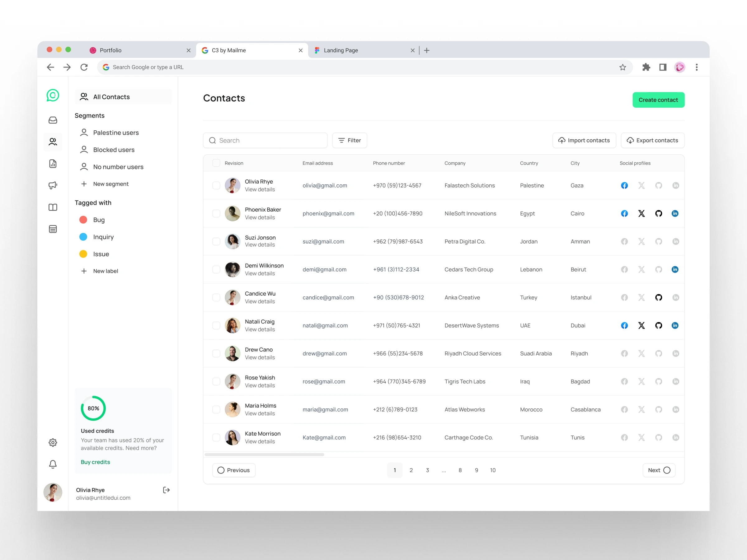Viewport: 747px width, 560px height.
Task: Open Settings via the gear icon
Action: pyautogui.click(x=53, y=442)
